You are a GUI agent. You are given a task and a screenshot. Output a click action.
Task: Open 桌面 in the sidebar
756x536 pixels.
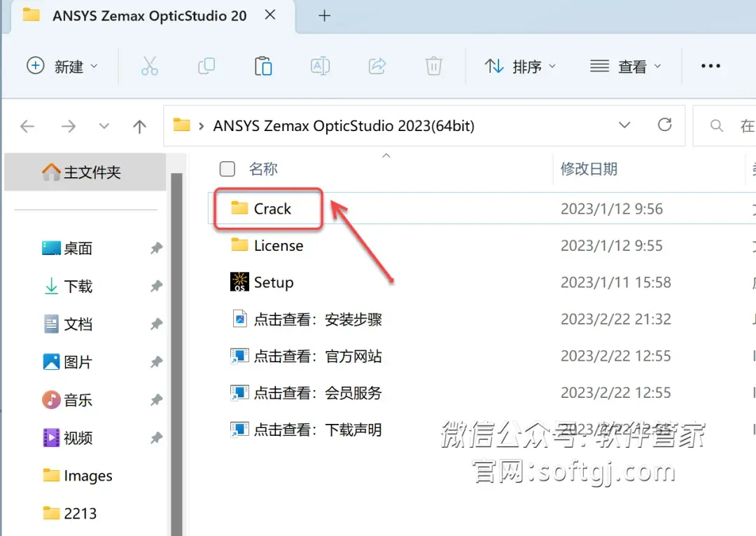pyautogui.click(x=67, y=249)
